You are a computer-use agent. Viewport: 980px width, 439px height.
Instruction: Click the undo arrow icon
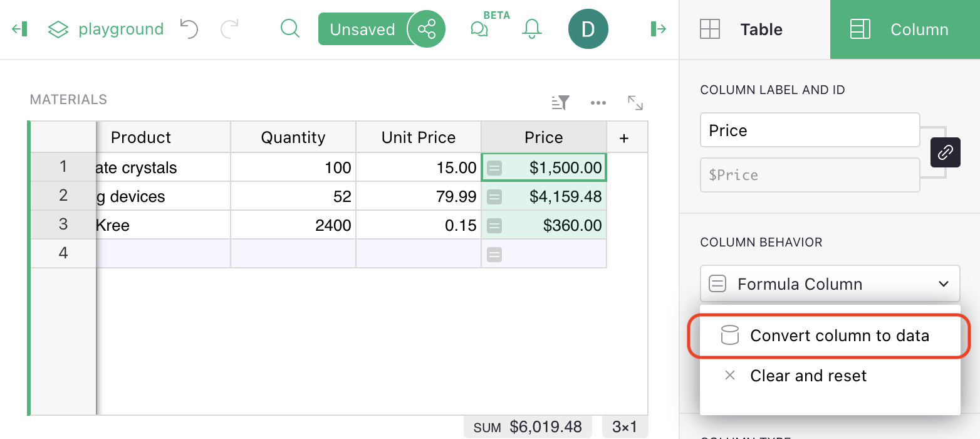(x=189, y=29)
